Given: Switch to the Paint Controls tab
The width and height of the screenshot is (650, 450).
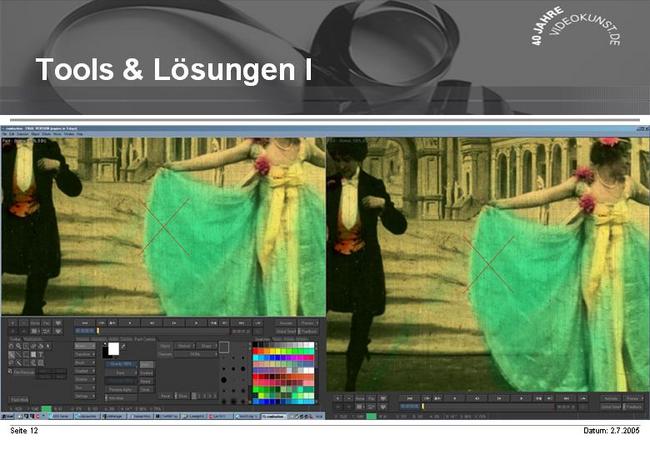Looking at the screenshot, I should click(x=146, y=339).
